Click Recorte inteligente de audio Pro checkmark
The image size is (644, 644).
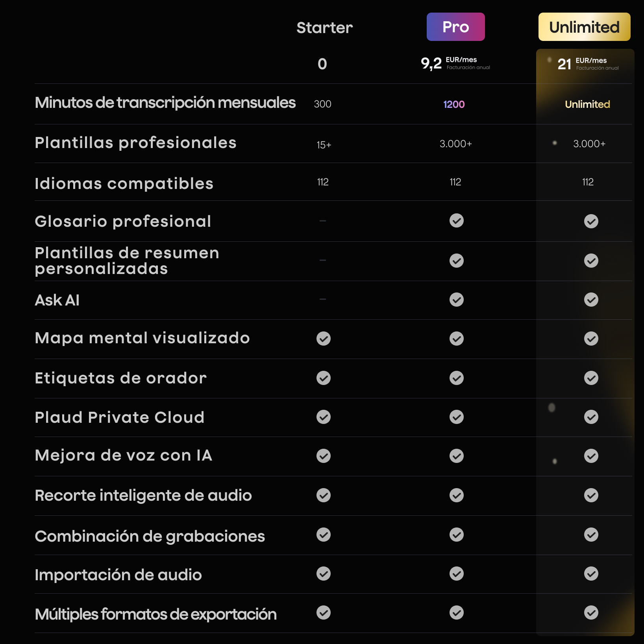[456, 495]
